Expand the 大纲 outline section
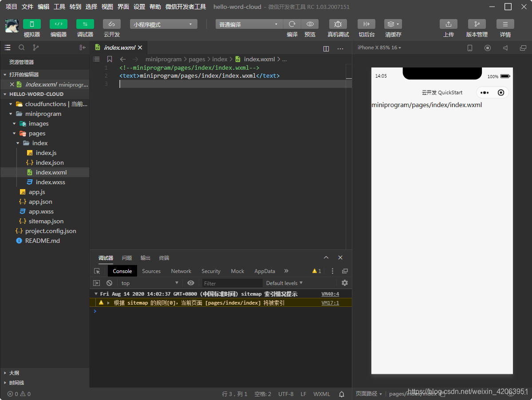The width and height of the screenshot is (532, 400). coord(45,373)
